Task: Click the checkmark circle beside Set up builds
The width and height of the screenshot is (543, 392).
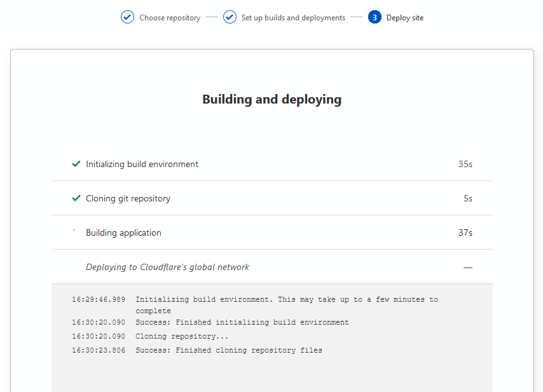Action: [x=230, y=17]
